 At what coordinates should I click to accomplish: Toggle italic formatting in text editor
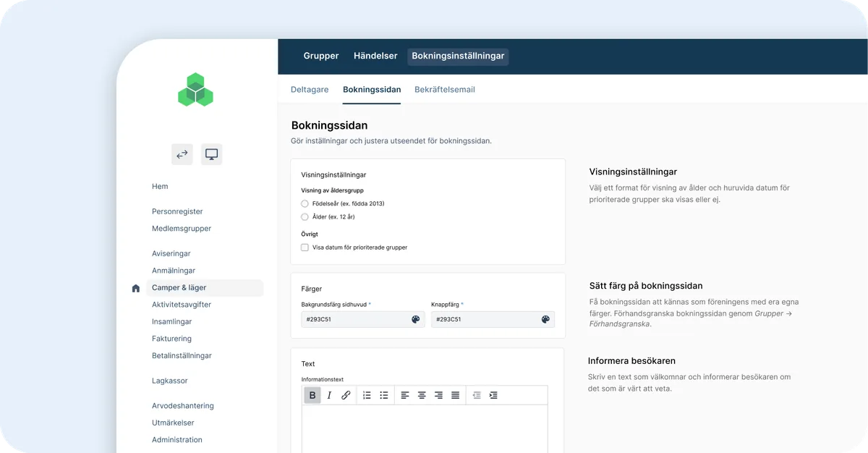pyautogui.click(x=329, y=395)
